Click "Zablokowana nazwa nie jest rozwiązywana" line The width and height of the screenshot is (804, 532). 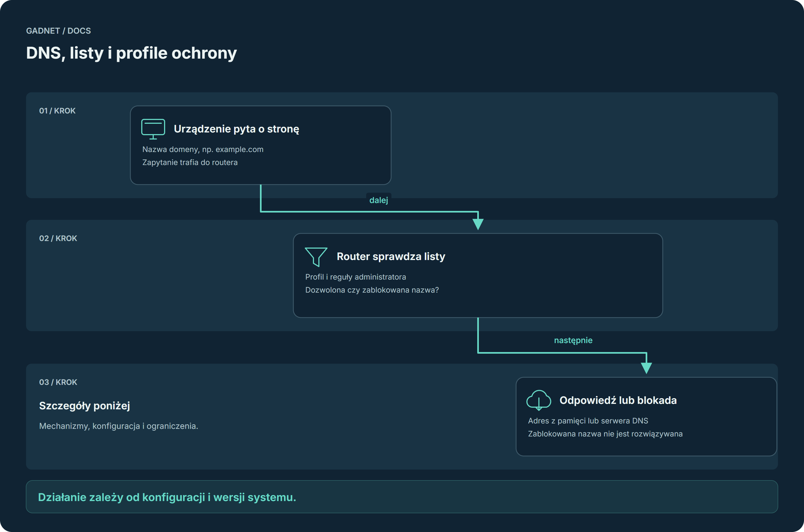[605, 434]
